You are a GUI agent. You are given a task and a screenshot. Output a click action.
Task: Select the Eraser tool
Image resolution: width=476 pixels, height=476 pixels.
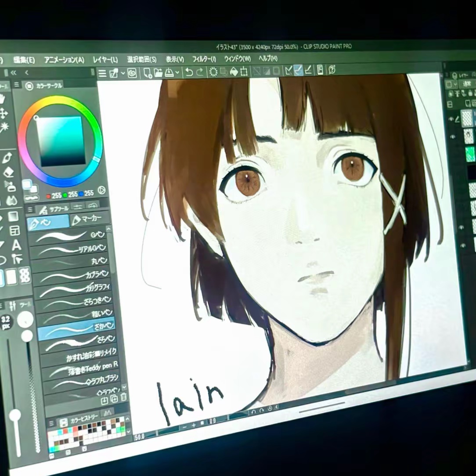click(8, 173)
